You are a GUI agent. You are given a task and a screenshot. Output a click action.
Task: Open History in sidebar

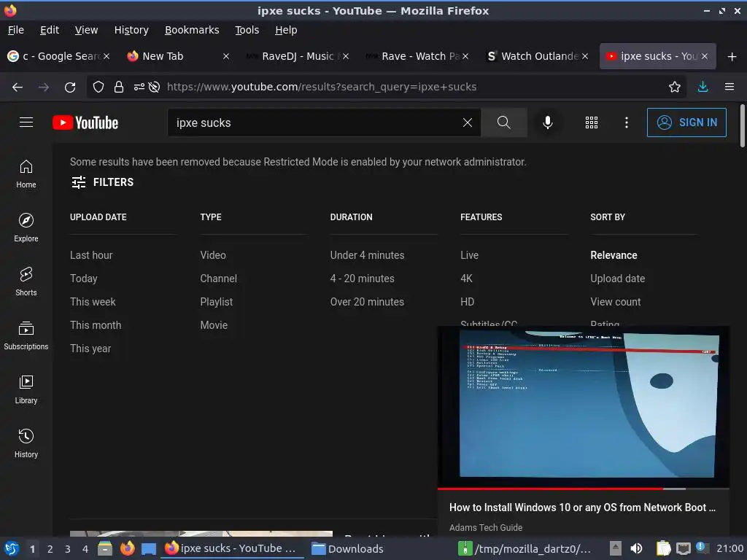(26, 443)
